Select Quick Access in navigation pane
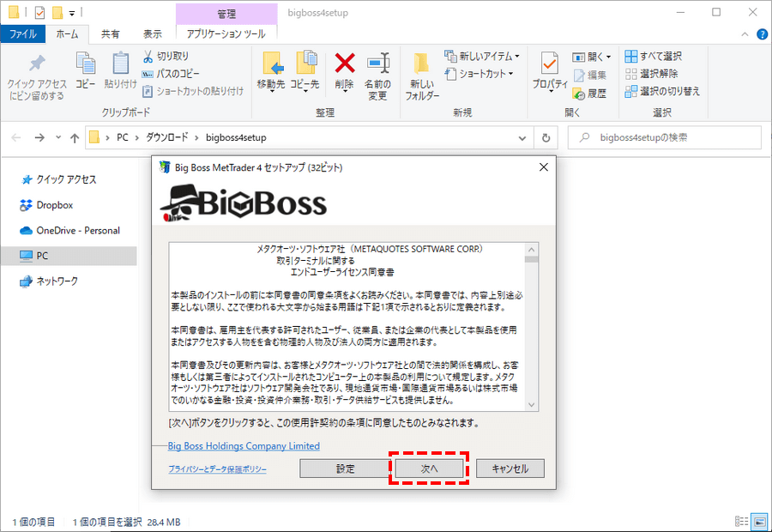Viewport: 772px width, 532px height. point(58,180)
